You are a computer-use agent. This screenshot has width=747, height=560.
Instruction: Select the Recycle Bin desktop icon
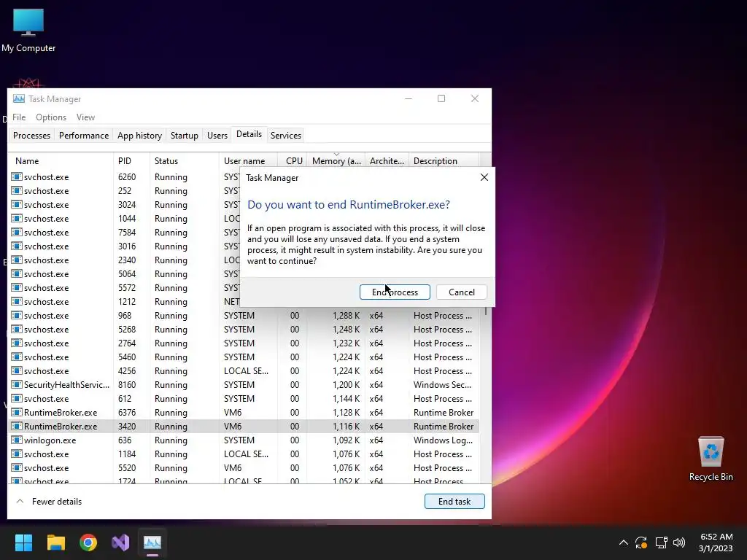tap(711, 458)
